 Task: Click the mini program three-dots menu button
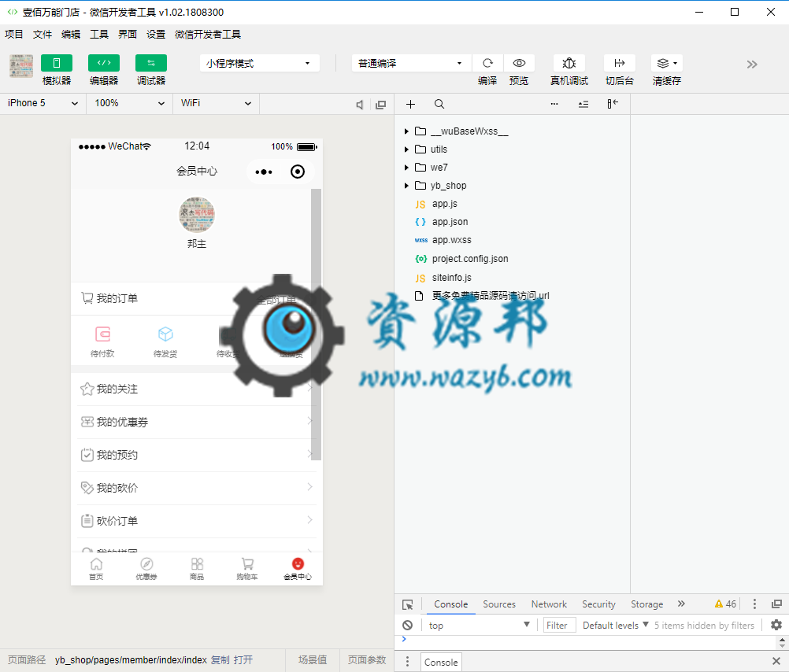point(264,172)
